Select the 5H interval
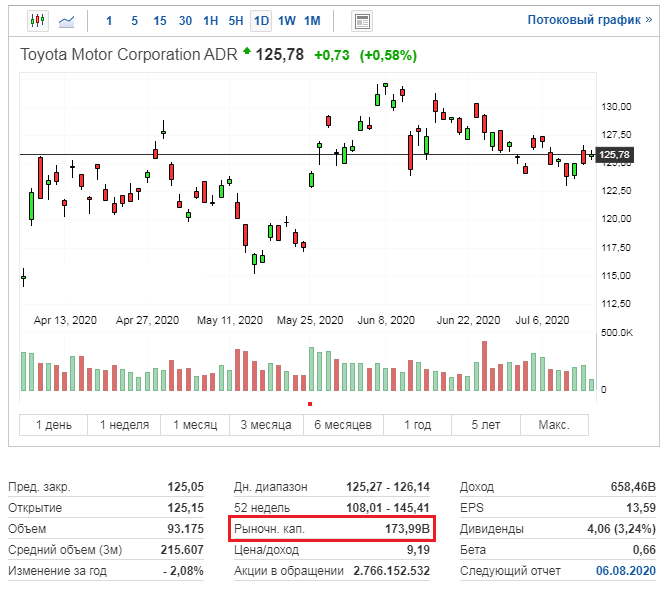This screenshot has height=592, width=667. point(235,20)
